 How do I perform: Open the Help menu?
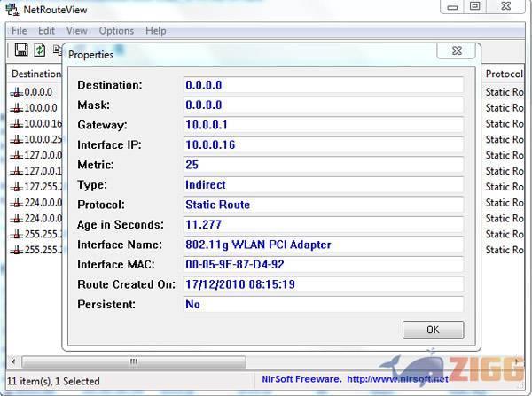[156, 31]
